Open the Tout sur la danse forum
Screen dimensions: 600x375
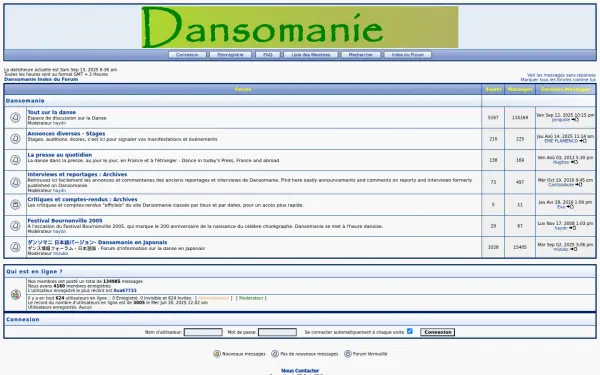[x=52, y=112]
